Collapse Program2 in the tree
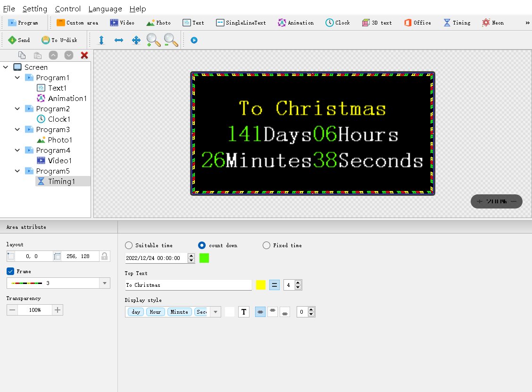 (x=17, y=108)
